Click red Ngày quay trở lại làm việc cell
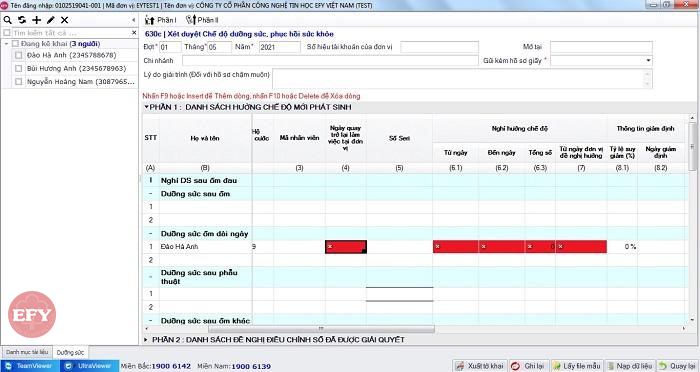Viewport: 700px width, 372px height. point(346,247)
